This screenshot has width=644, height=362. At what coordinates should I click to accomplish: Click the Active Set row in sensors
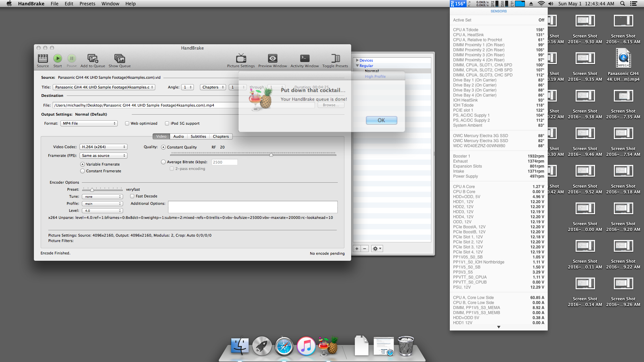[x=498, y=20]
